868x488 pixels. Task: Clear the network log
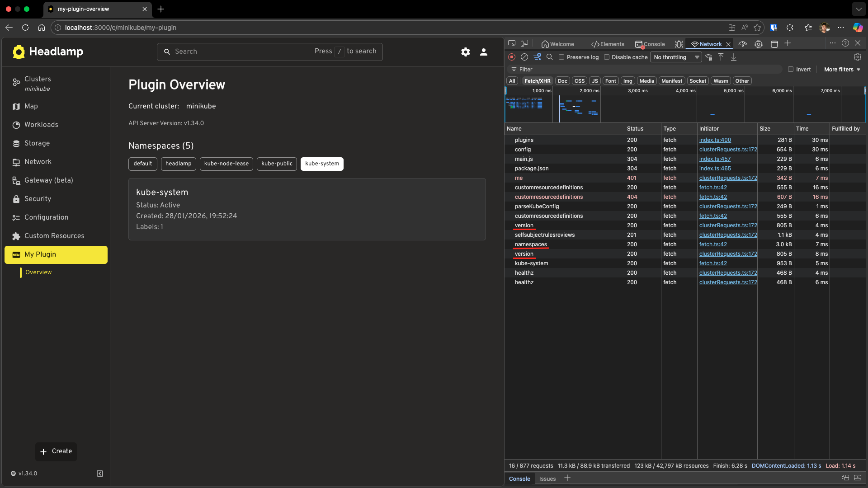[524, 57]
